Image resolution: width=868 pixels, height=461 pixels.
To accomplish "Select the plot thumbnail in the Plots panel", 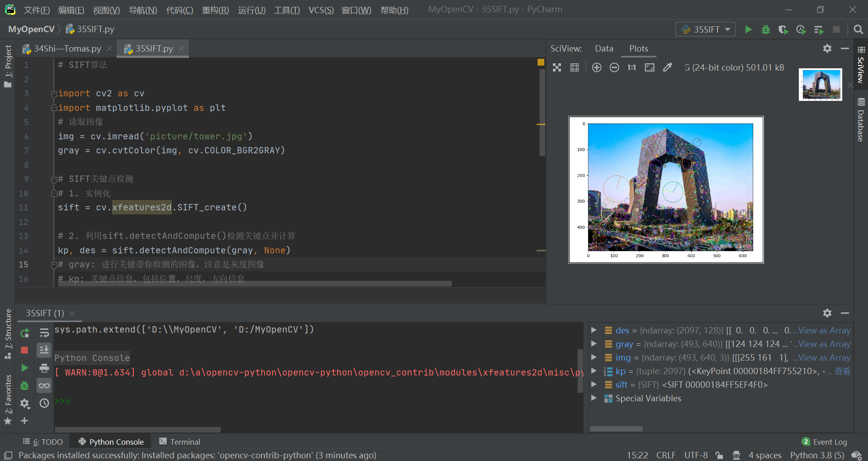I will coord(820,84).
